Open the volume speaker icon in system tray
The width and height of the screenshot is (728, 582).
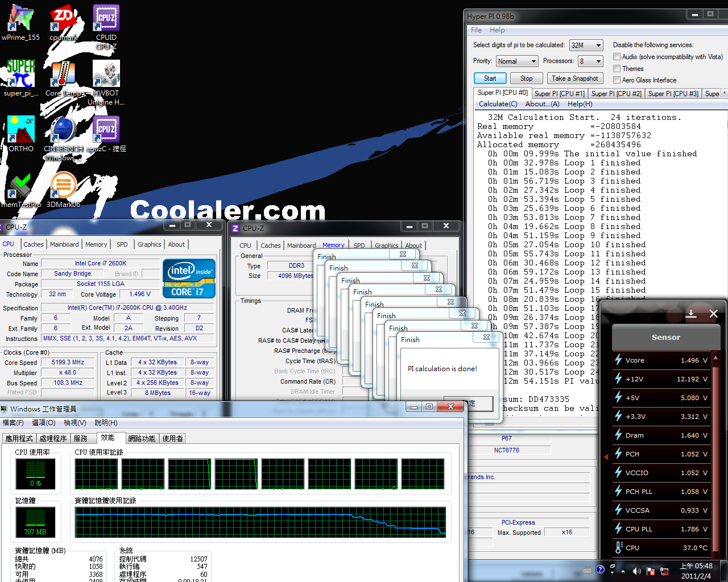(636, 571)
